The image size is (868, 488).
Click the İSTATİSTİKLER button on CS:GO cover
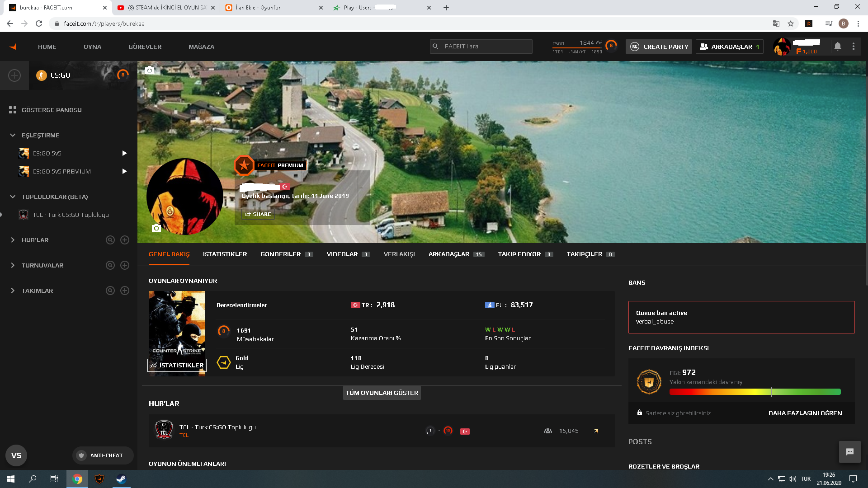click(177, 365)
